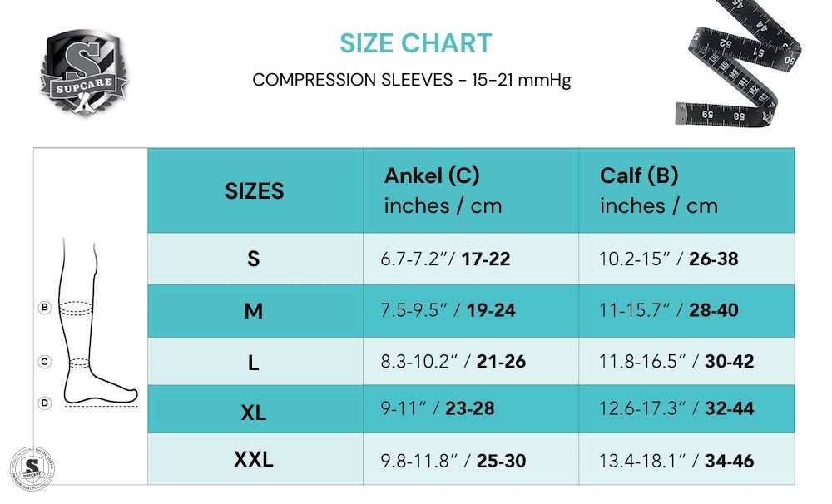This screenshot has width=832, height=504.
Task: Choose size M row label
Action: pyautogui.click(x=254, y=311)
